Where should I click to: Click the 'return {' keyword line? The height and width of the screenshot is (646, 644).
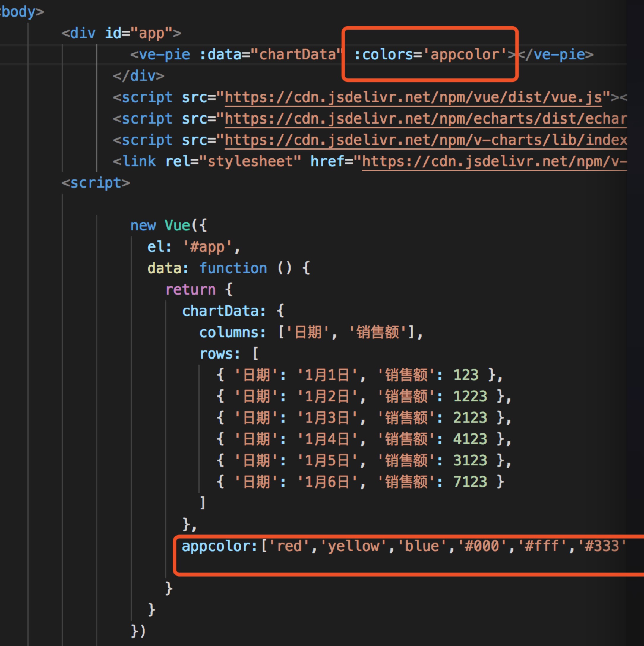click(199, 290)
